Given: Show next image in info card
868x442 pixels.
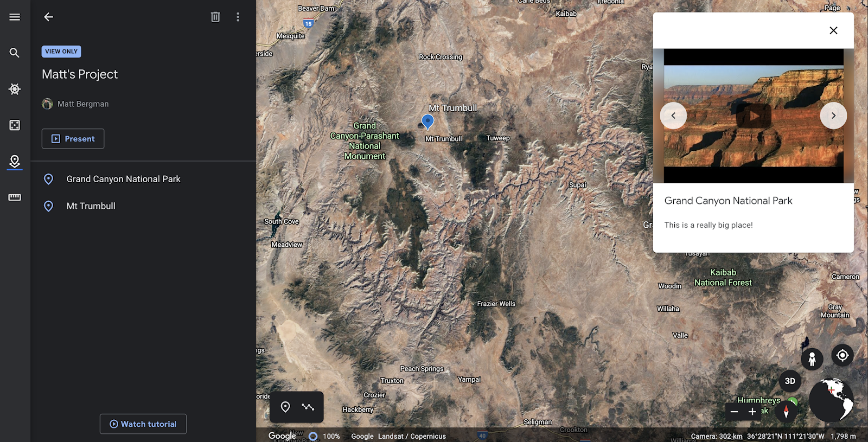Looking at the screenshot, I should pyautogui.click(x=833, y=116).
